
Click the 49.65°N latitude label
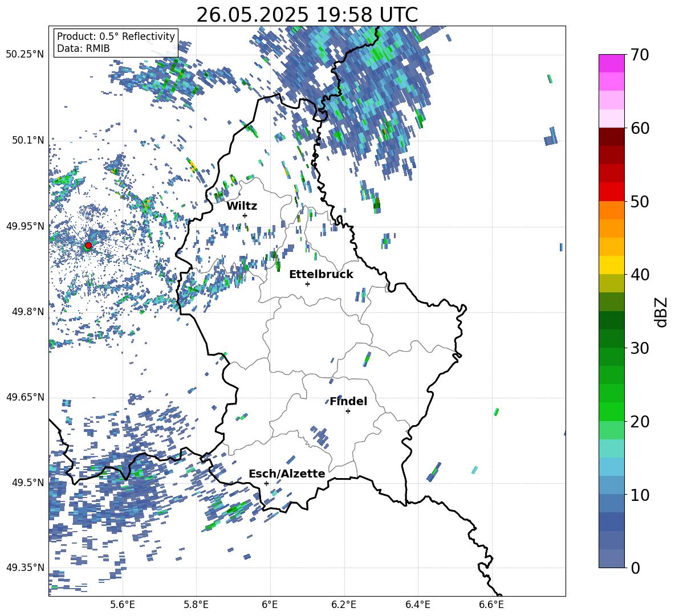(x=25, y=397)
